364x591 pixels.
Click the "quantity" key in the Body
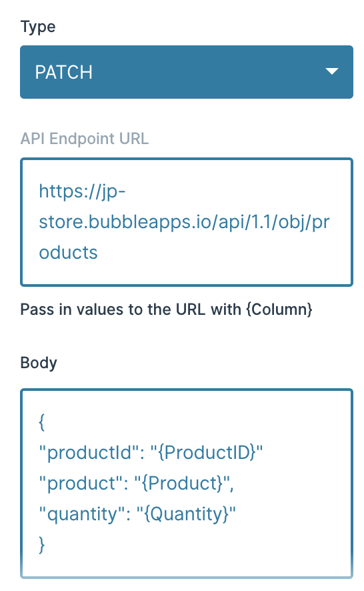click(x=85, y=514)
